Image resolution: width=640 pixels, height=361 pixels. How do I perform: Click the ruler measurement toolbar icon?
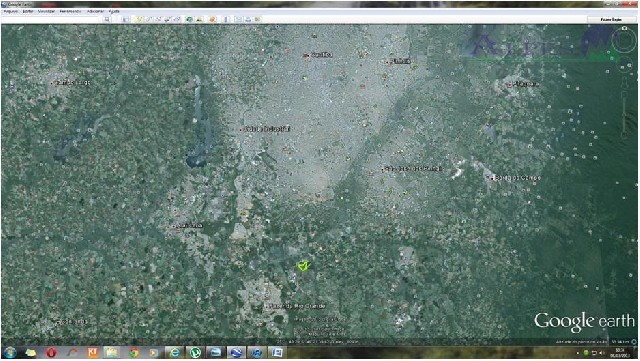click(x=226, y=19)
